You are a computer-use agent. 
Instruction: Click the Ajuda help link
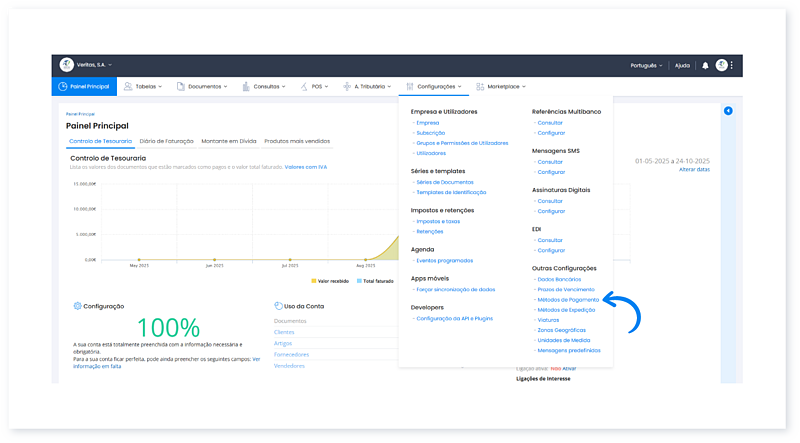point(683,65)
